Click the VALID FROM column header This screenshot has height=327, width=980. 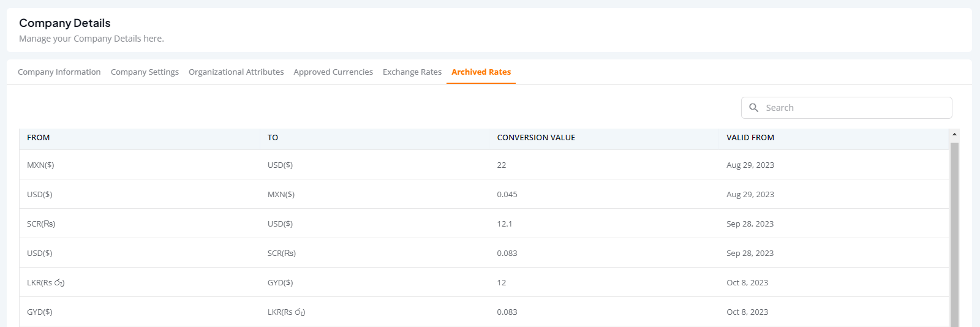(x=750, y=138)
